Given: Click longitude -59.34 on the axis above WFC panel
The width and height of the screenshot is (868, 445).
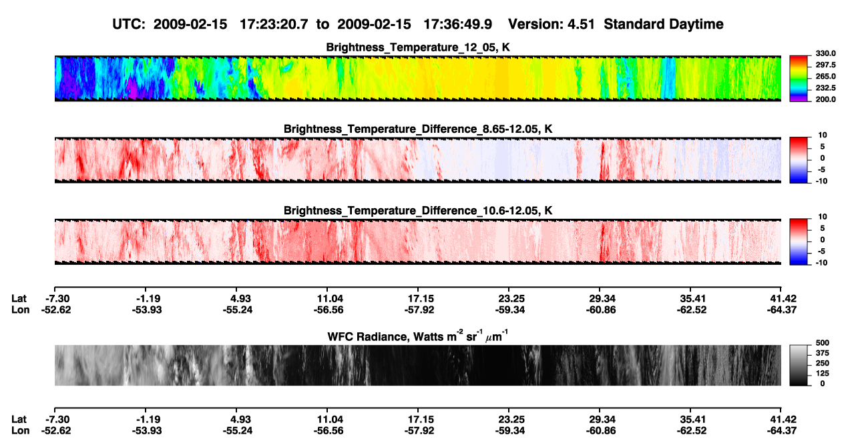Looking at the screenshot, I should coord(509,310).
